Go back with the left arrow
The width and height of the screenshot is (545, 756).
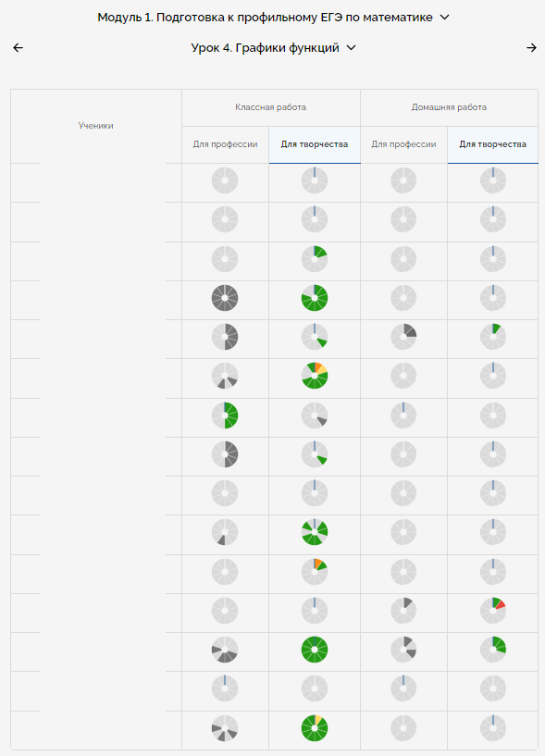click(18, 48)
